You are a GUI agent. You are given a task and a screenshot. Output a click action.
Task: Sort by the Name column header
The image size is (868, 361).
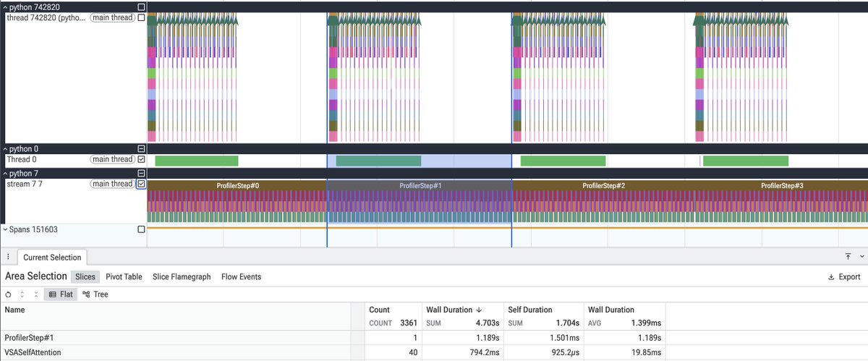coord(15,310)
